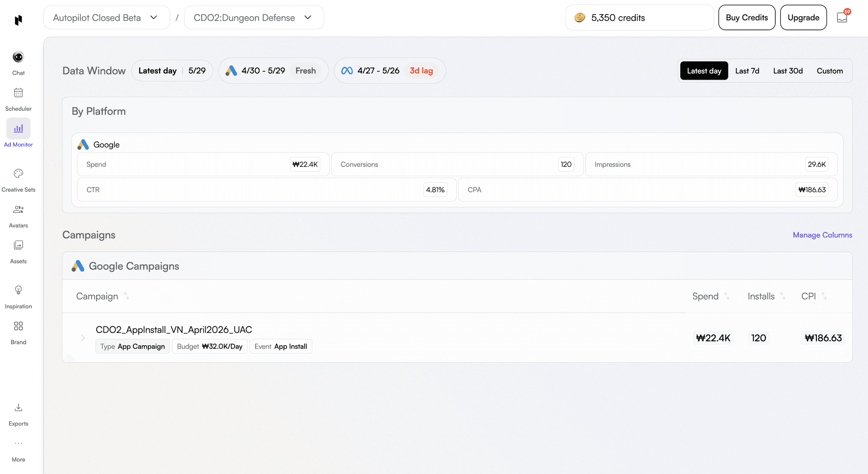Click the Type App Campaign tag
This screenshot has width=868, height=474.
(132, 346)
